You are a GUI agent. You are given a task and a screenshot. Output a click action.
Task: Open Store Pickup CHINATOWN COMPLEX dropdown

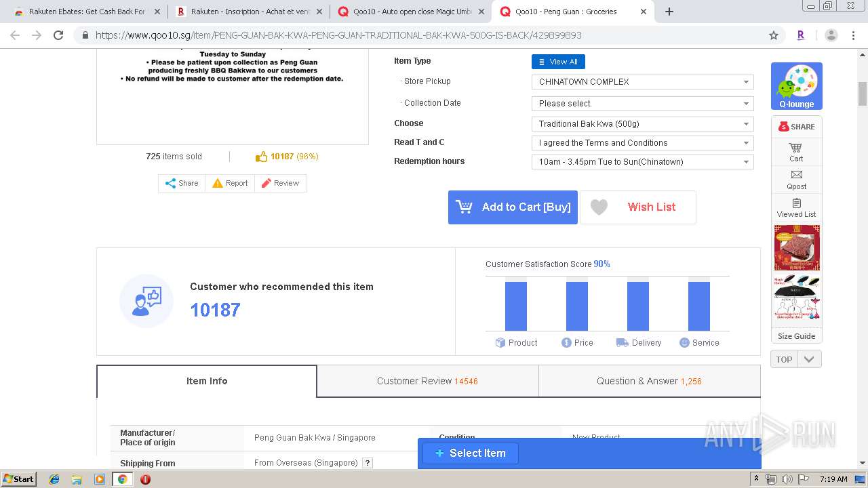pos(642,82)
